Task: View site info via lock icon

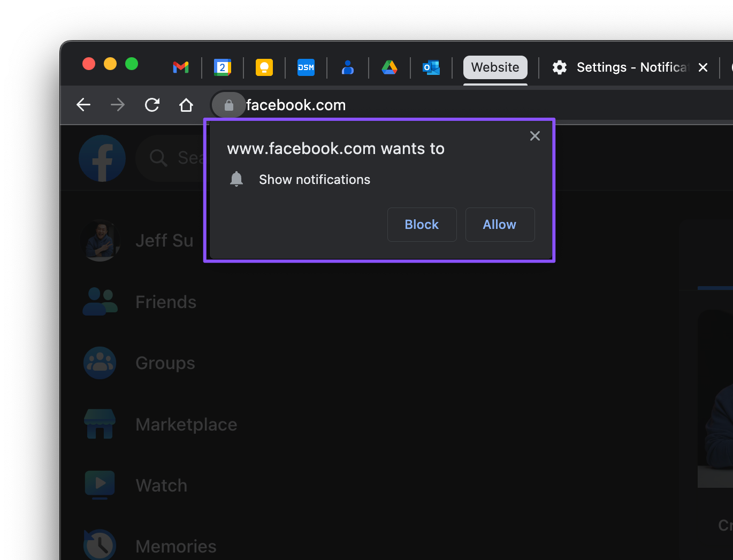Action: pos(228,105)
